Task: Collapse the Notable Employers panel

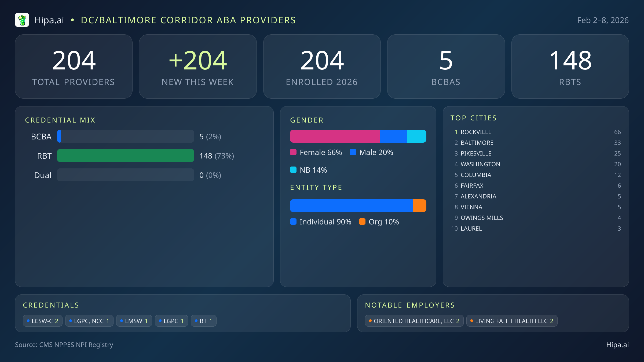Action: pos(409,305)
